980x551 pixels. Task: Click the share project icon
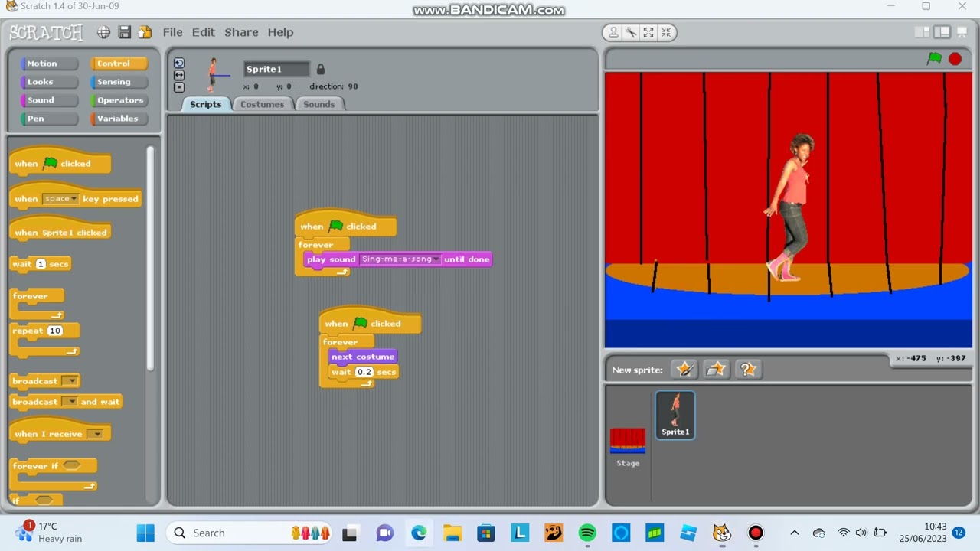145,32
